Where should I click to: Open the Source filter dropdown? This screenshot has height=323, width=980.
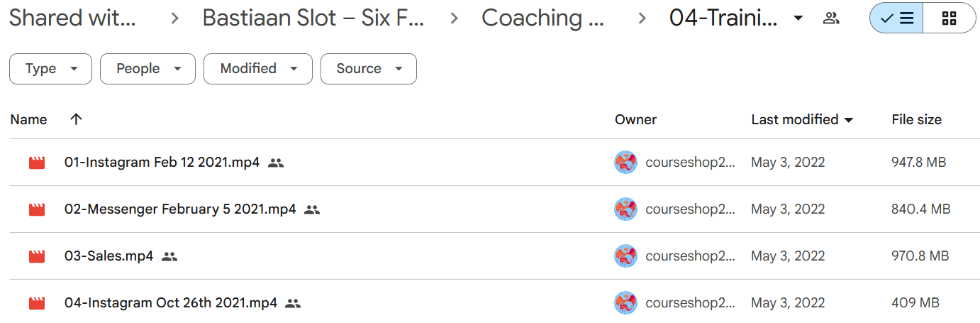[x=369, y=69]
